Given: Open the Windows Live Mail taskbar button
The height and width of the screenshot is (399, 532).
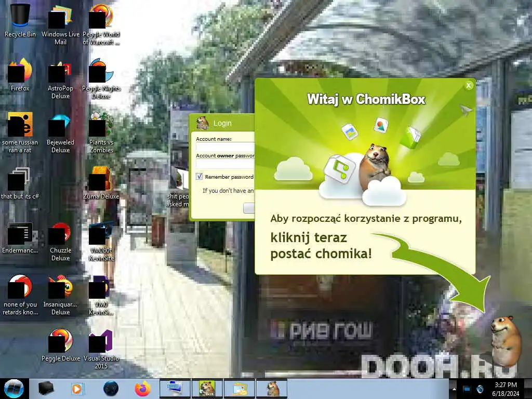Looking at the screenshot, I should [x=239, y=389].
